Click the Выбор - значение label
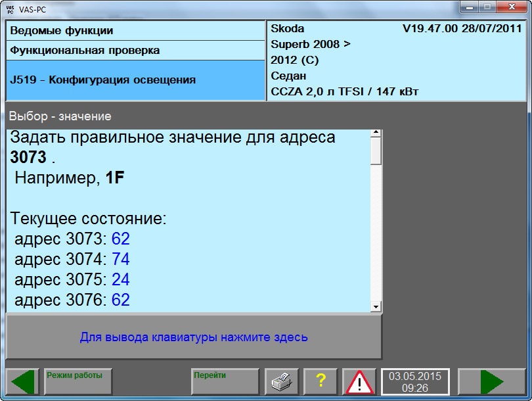 click(x=60, y=116)
